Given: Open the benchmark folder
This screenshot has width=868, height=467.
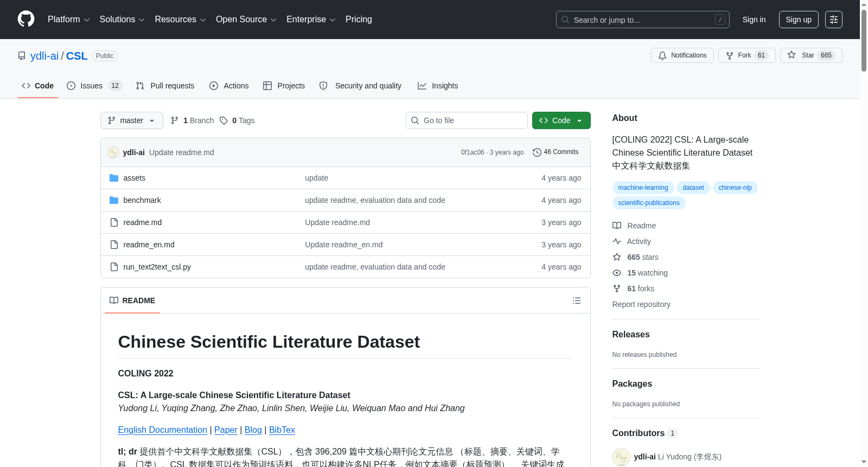Looking at the screenshot, I should (142, 200).
